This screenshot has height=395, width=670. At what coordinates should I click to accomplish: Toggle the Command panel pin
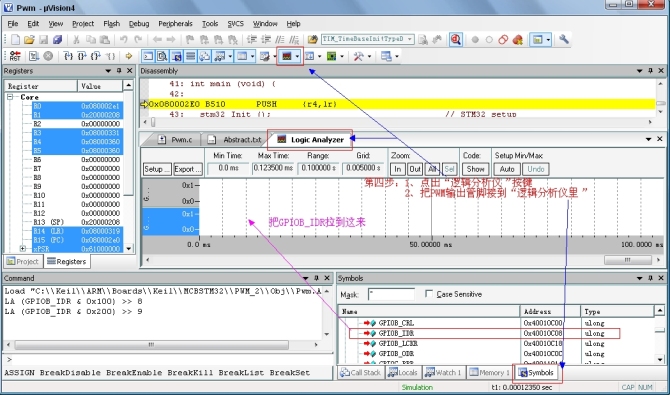click(x=316, y=278)
